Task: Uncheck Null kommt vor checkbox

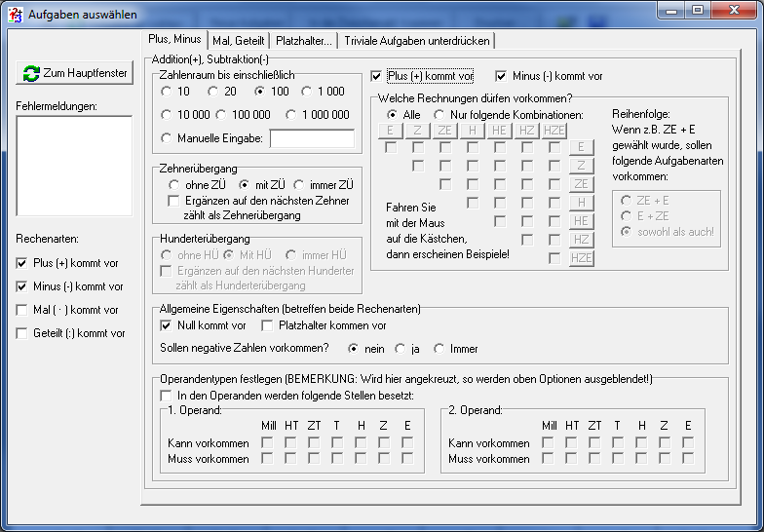Action: pyautogui.click(x=167, y=325)
